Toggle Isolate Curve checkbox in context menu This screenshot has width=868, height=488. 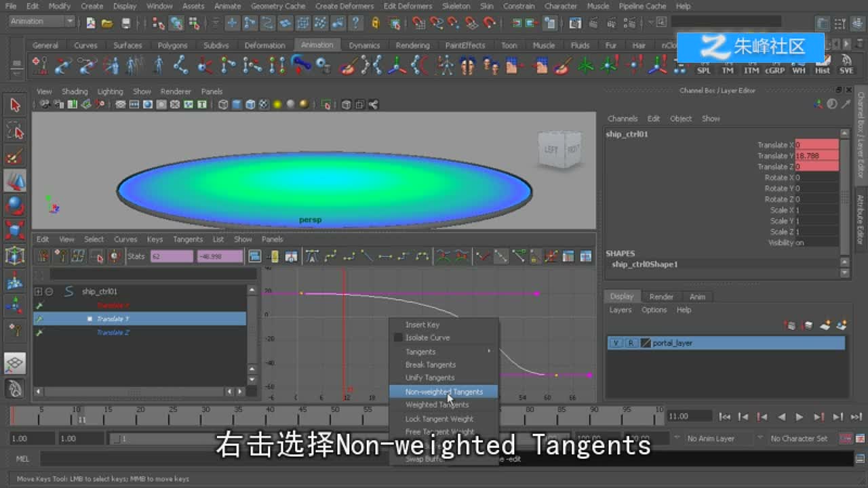tap(398, 338)
